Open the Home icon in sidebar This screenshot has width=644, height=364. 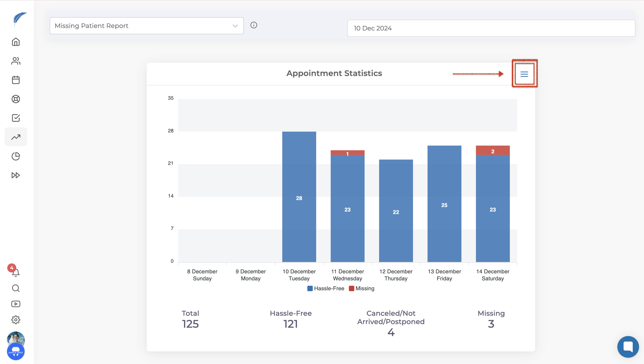pos(16,42)
